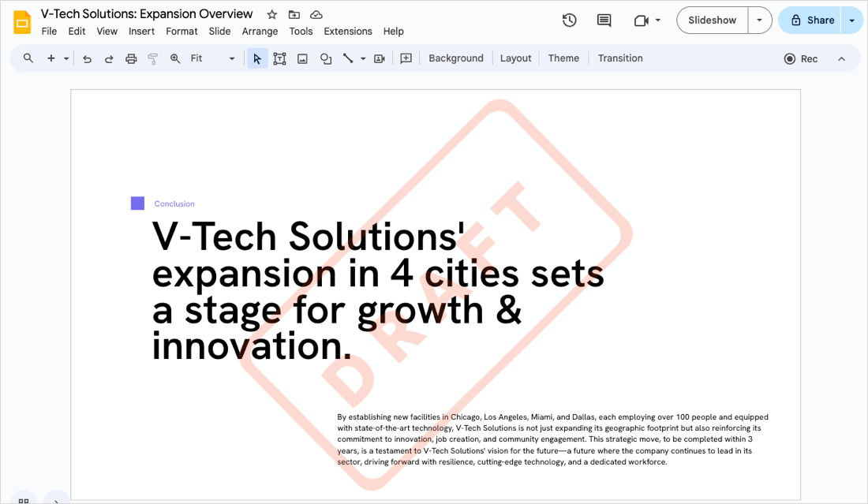Click the Rec record button

coord(800,58)
